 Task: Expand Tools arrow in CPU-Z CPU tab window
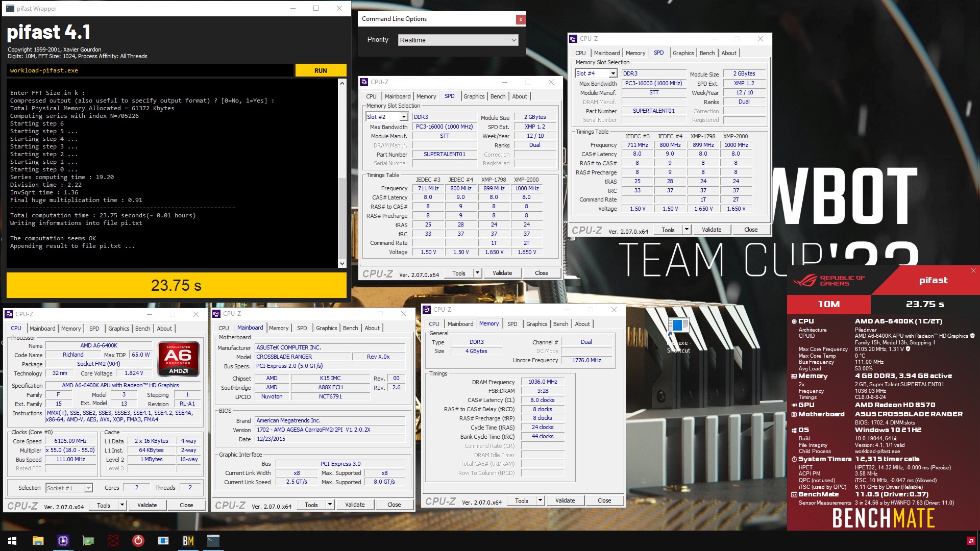[122, 505]
